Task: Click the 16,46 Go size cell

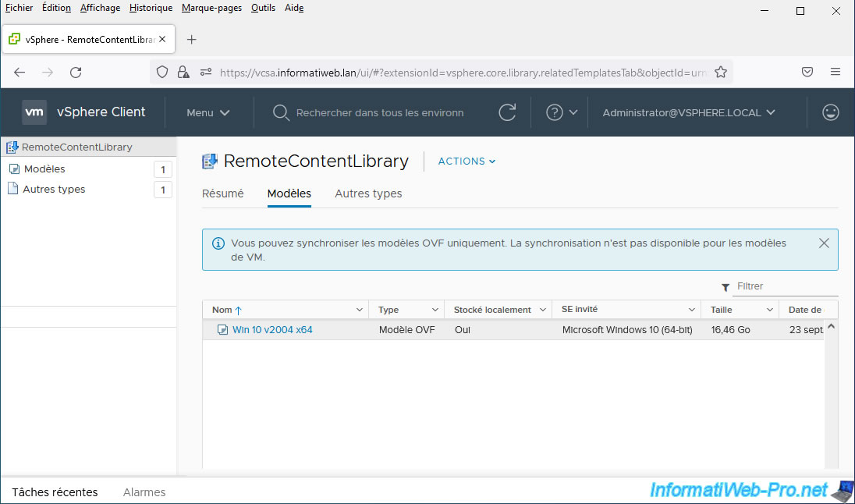Action: [x=730, y=329]
